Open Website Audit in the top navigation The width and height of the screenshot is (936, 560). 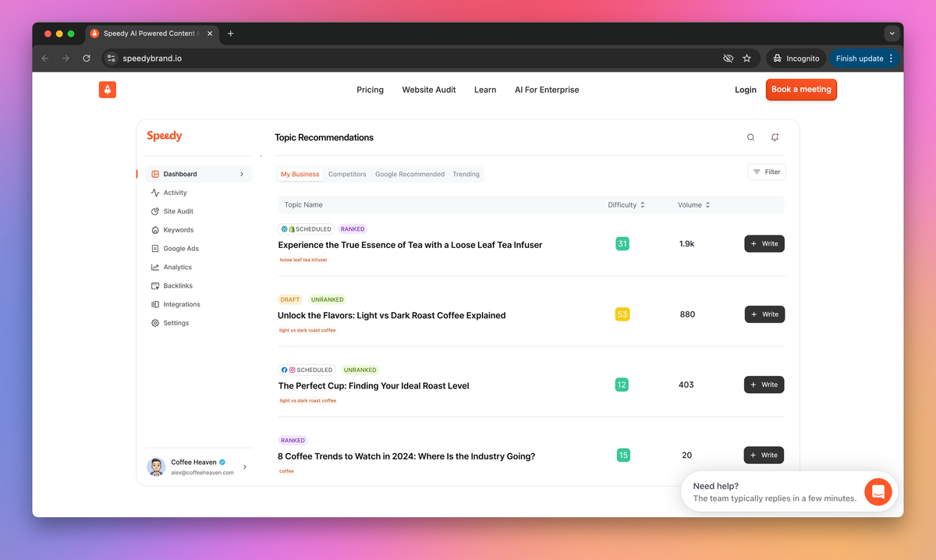tap(429, 90)
